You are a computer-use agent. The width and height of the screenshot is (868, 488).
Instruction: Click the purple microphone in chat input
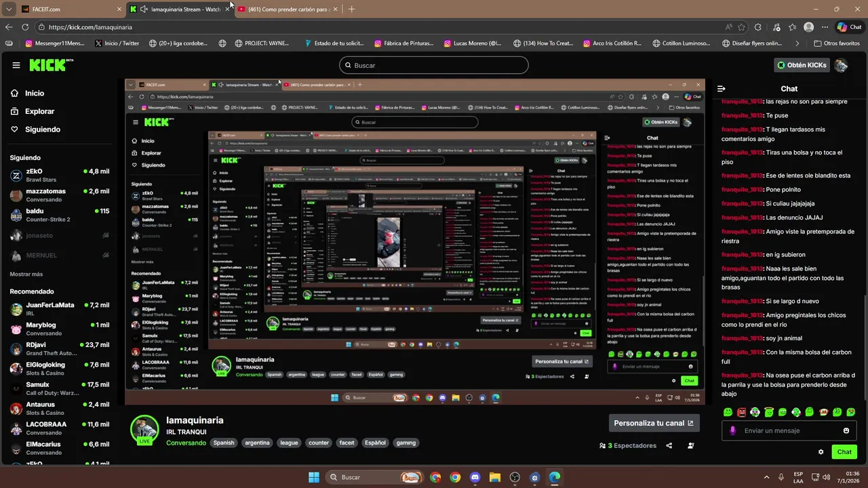coord(732,430)
